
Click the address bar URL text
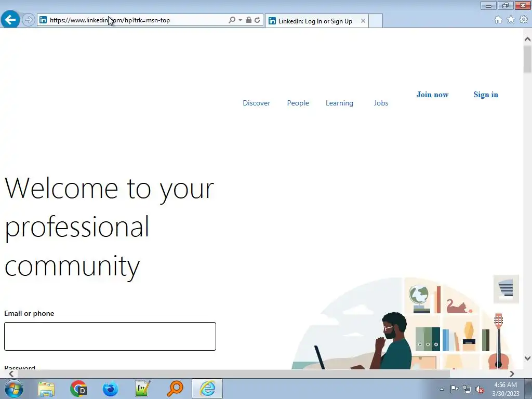(x=110, y=20)
